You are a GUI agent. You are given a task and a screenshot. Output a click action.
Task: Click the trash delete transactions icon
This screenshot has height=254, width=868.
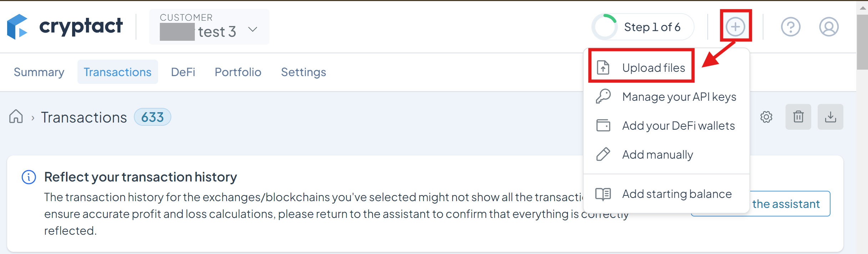[x=798, y=117]
